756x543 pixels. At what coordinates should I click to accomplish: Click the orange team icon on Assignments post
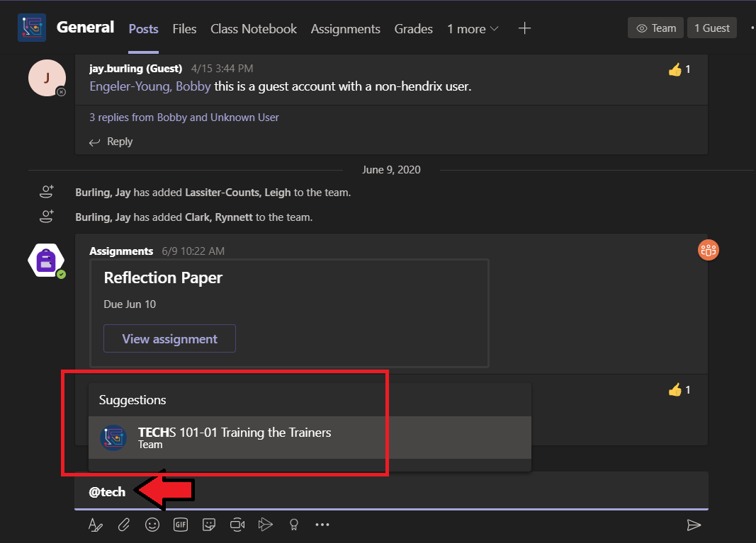709,250
